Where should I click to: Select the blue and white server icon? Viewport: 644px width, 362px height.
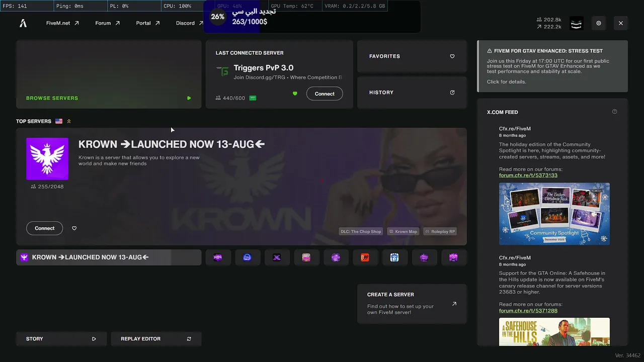click(394, 257)
